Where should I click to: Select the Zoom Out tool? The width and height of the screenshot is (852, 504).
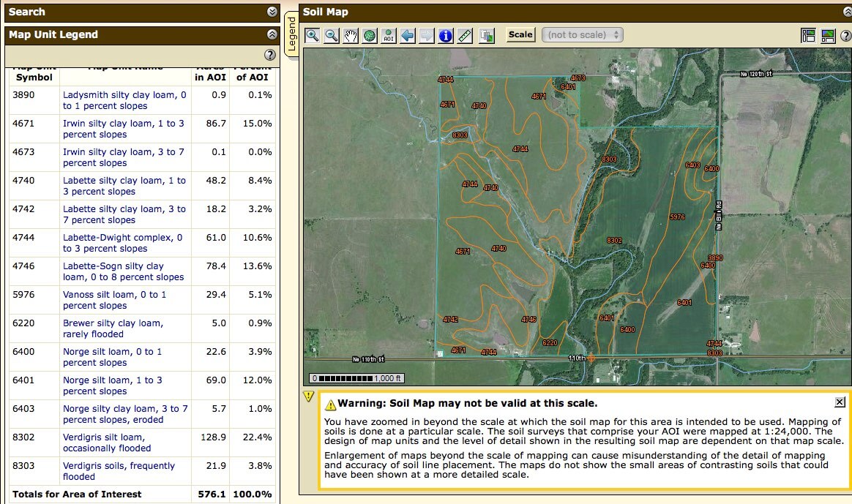331,35
